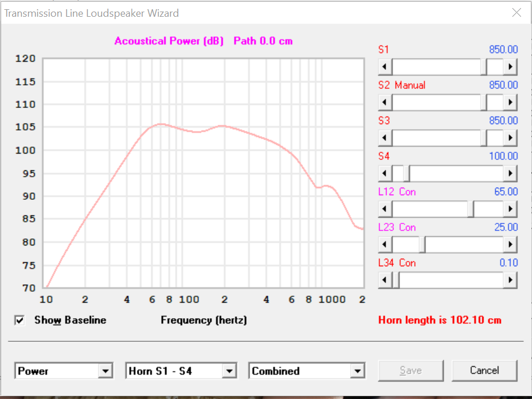Image resolution: width=532 pixels, height=399 pixels.
Task: Click the L12 Con slider right arrow
Action: (x=510, y=209)
